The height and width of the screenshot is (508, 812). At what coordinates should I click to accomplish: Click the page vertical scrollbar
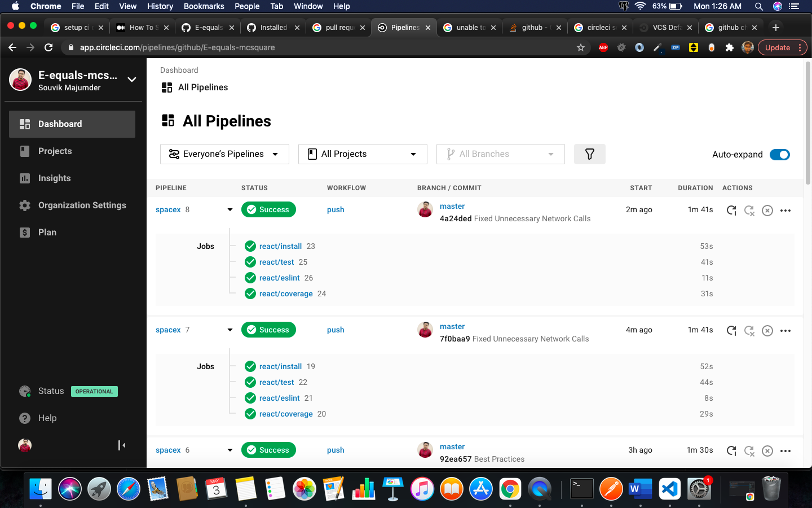(x=807, y=123)
